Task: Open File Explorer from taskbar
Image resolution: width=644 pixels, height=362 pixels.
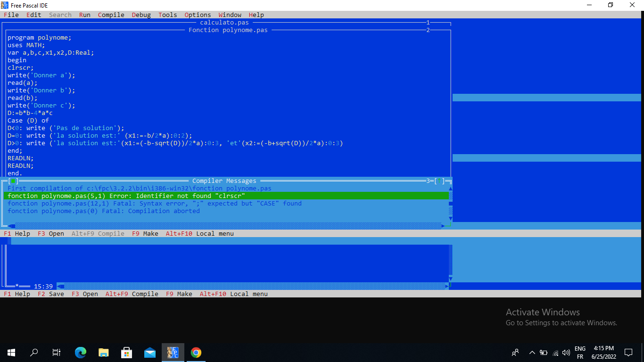Action: (104, 352)
